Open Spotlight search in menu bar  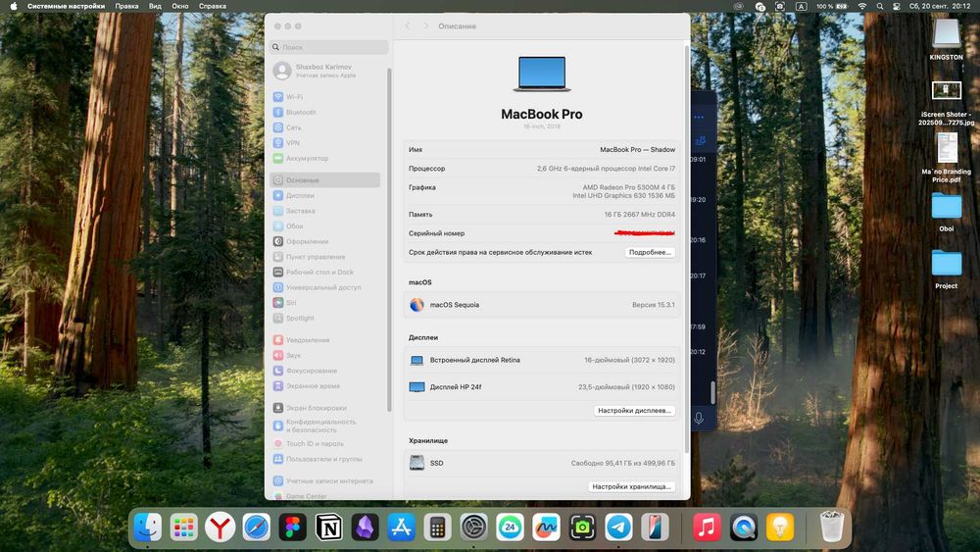click(x=880, y=6)
